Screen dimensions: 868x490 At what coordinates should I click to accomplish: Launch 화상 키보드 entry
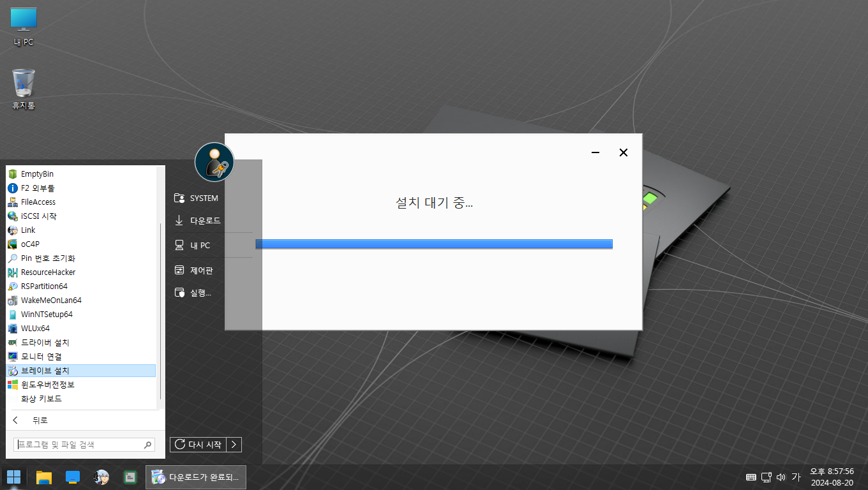81,398
